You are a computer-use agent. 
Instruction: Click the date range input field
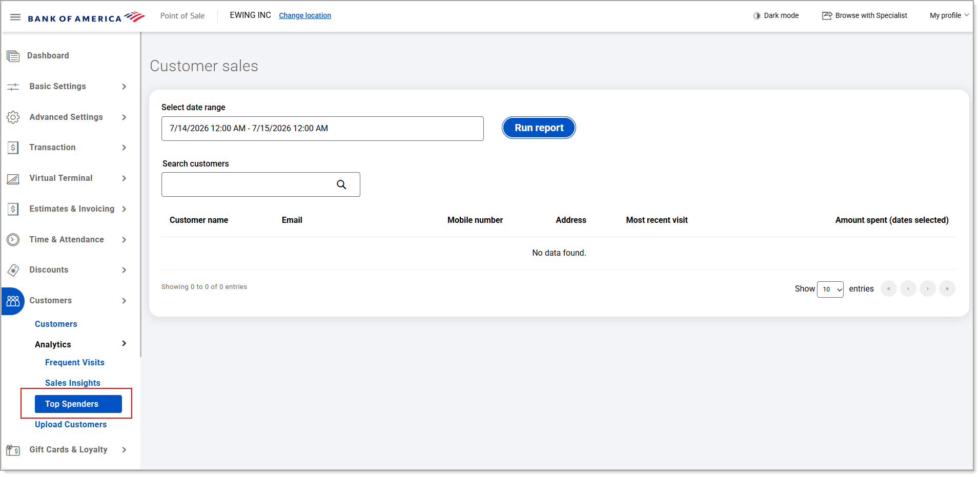(322, 129)
